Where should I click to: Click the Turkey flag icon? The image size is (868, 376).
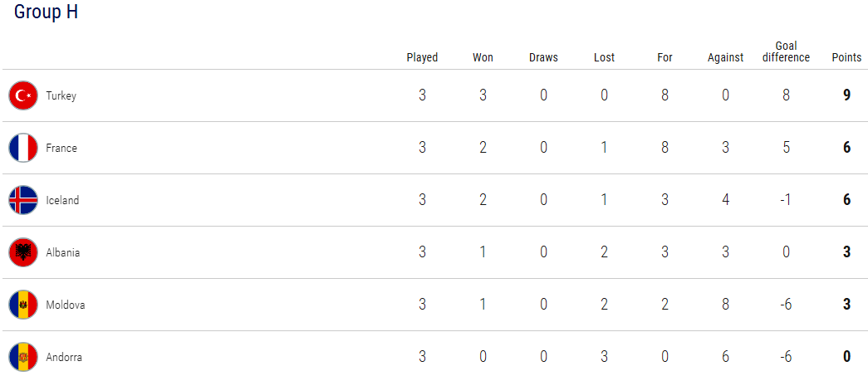point(23,95)
